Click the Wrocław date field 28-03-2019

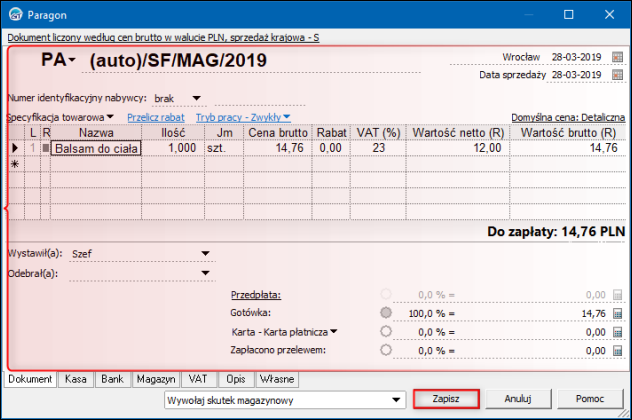coord(576,57)
